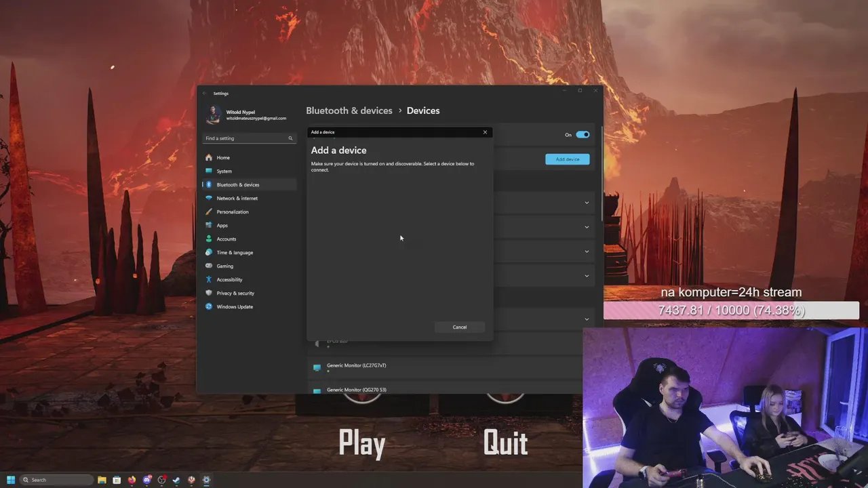Select Bluetooth & devices in sidebar
868x488 pixels.
(249, 184)
